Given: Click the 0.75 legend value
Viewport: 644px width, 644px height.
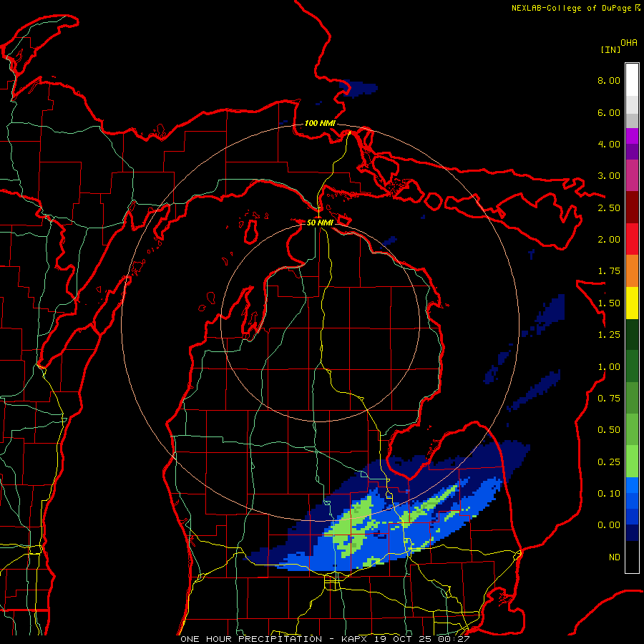Looking at the screenshot, I should (609, 399).
